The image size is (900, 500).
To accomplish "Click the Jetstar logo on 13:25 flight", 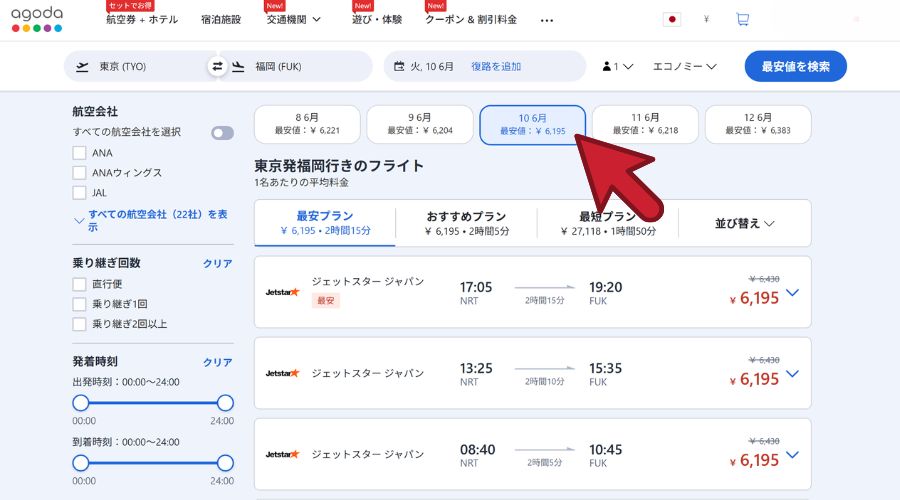I will (282, 373).
